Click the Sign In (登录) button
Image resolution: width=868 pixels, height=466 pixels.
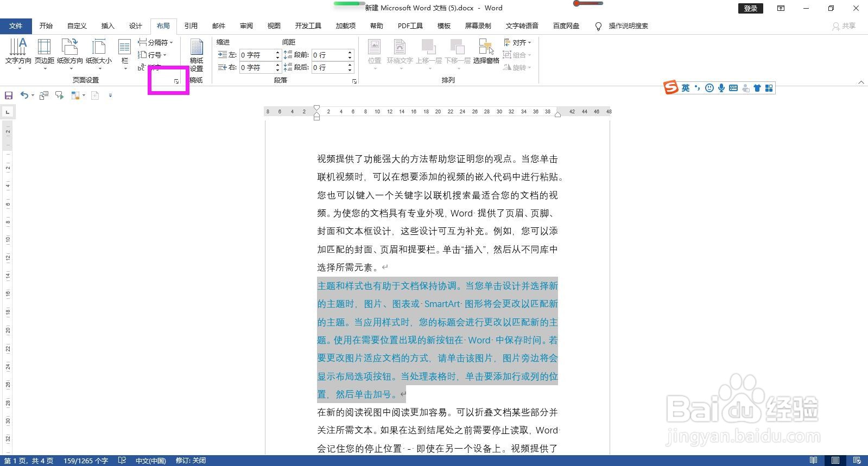[x=751, y=8]
